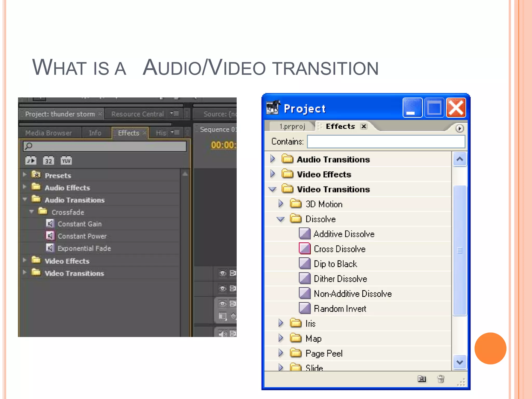Open the Project window panel flyout menu
The image size is (532, 399).
click(x=460, y=128)
